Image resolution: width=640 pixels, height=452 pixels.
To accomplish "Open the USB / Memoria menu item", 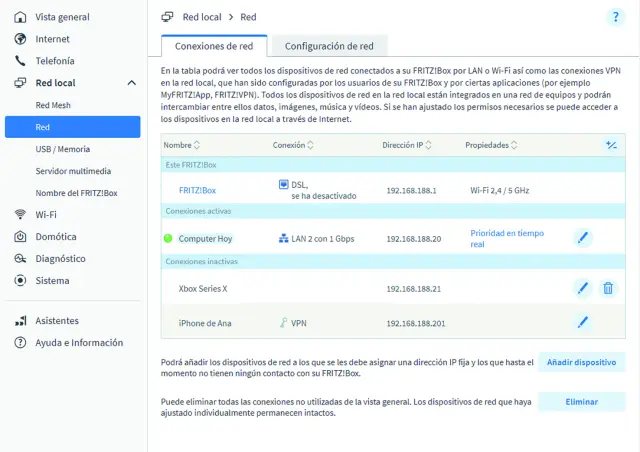I will [x=62, y=149].
